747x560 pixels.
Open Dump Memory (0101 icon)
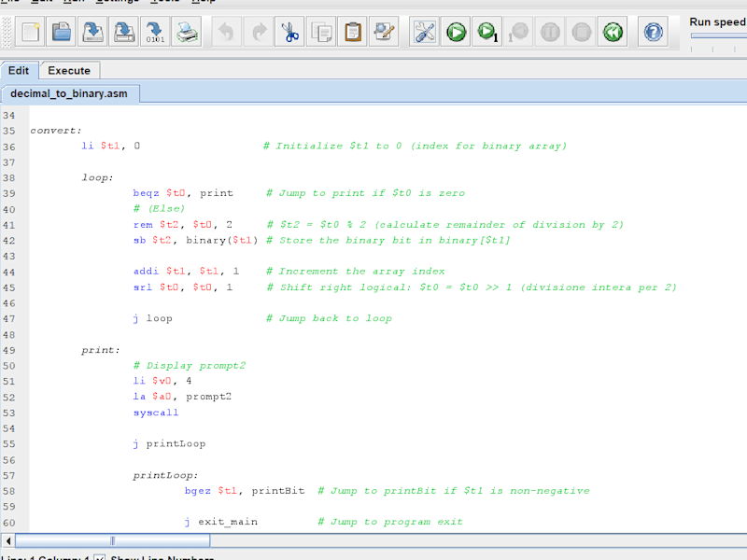[155, 32]
